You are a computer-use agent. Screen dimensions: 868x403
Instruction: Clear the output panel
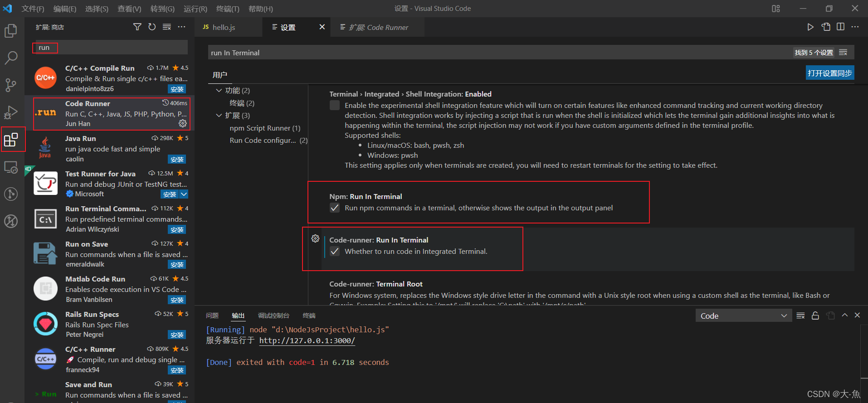click(800, 316)
